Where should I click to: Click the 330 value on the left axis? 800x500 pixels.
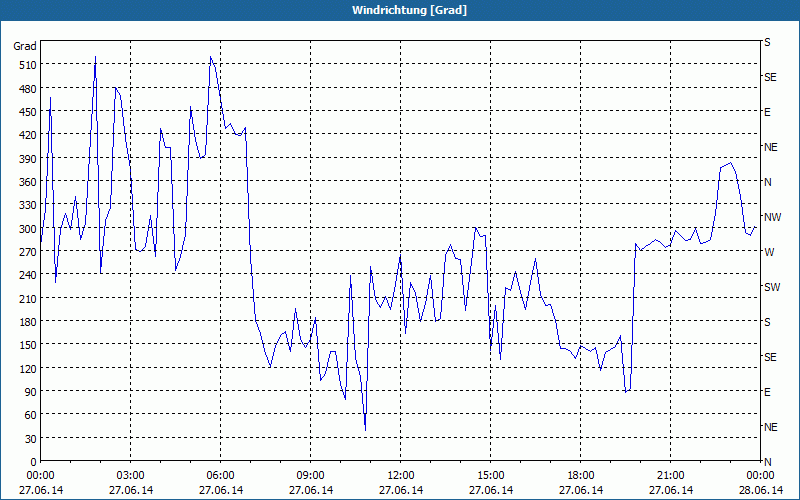point(28,205)
